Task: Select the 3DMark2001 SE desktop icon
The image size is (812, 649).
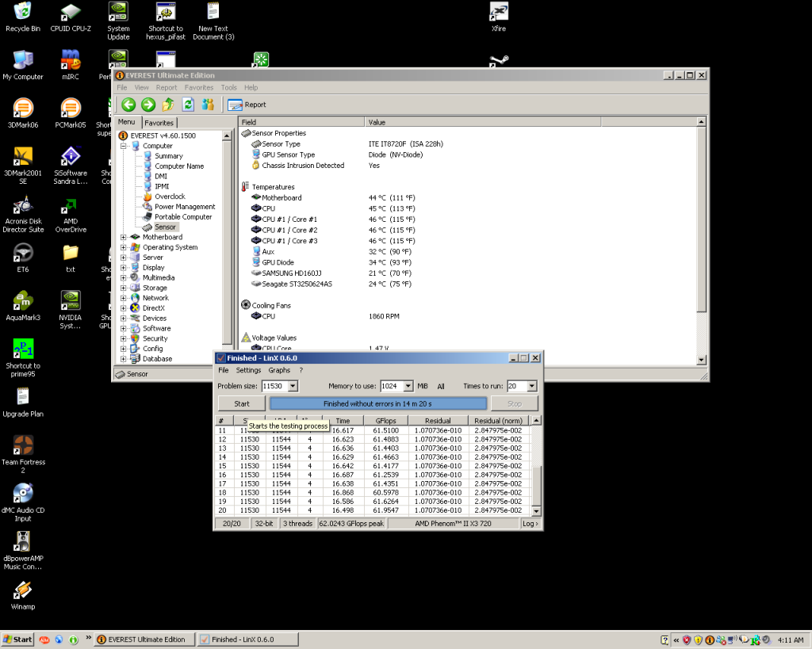Action: click(23, 166)
